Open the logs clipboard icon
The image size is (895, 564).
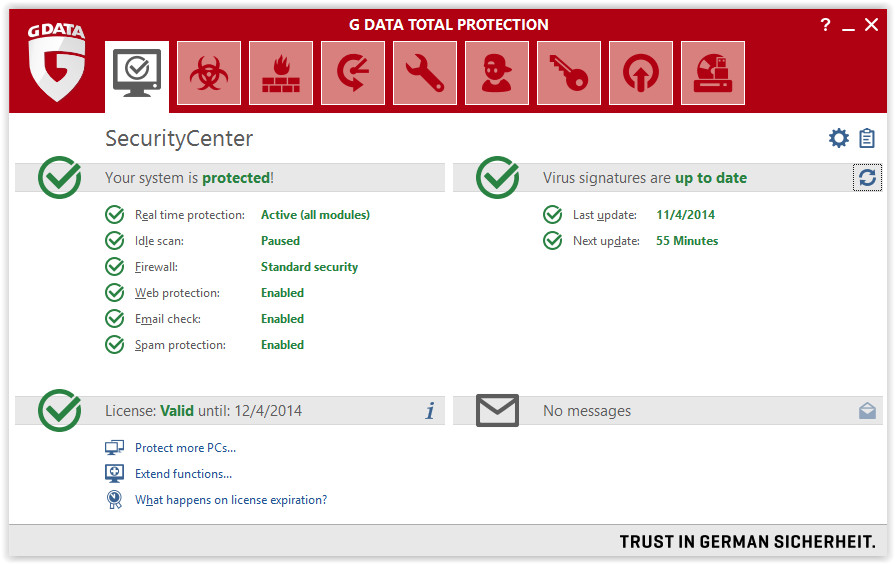(x=866, y=138)
